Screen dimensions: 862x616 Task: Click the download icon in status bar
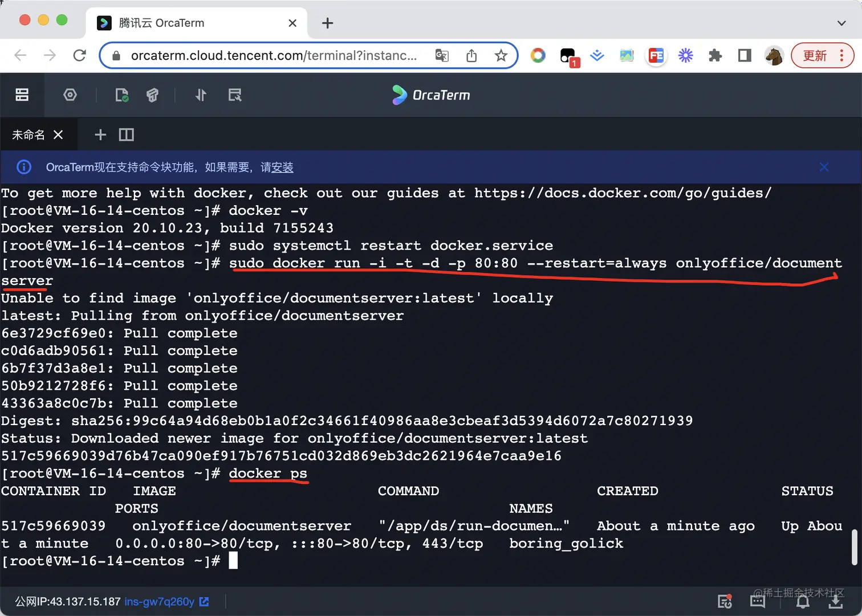click(836, 601)
